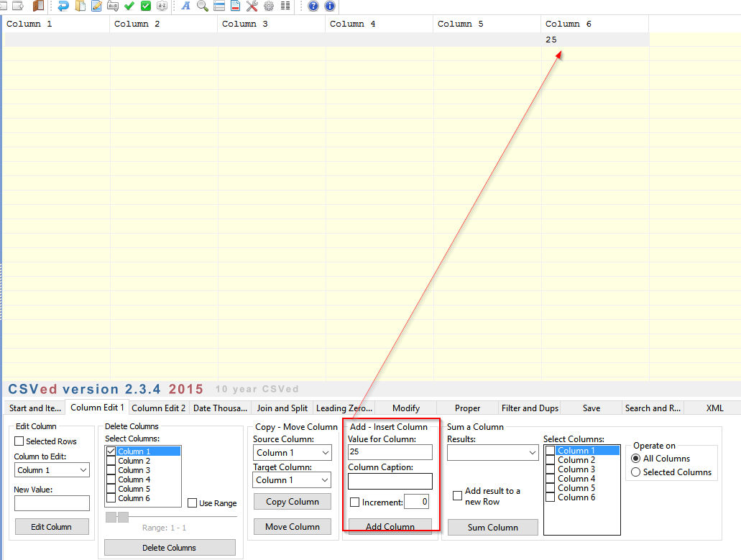
Task: Click the a-z sort icon
Action: 162,6
